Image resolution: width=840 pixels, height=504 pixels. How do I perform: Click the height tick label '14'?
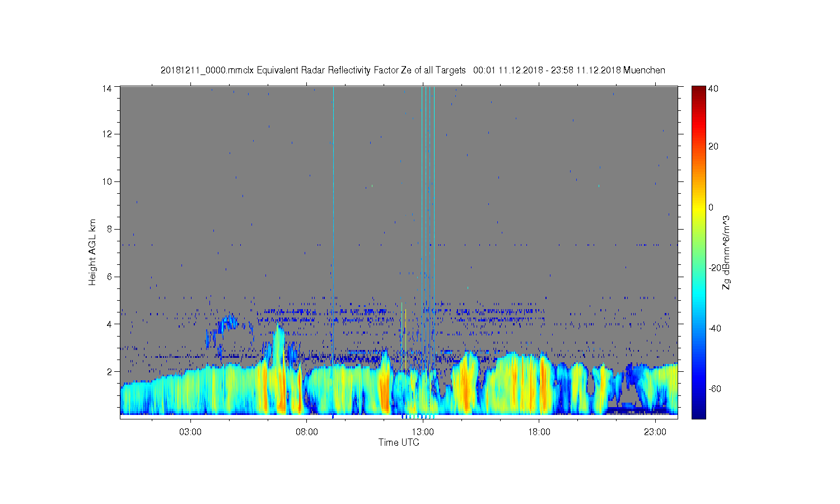tap(108, 87)
